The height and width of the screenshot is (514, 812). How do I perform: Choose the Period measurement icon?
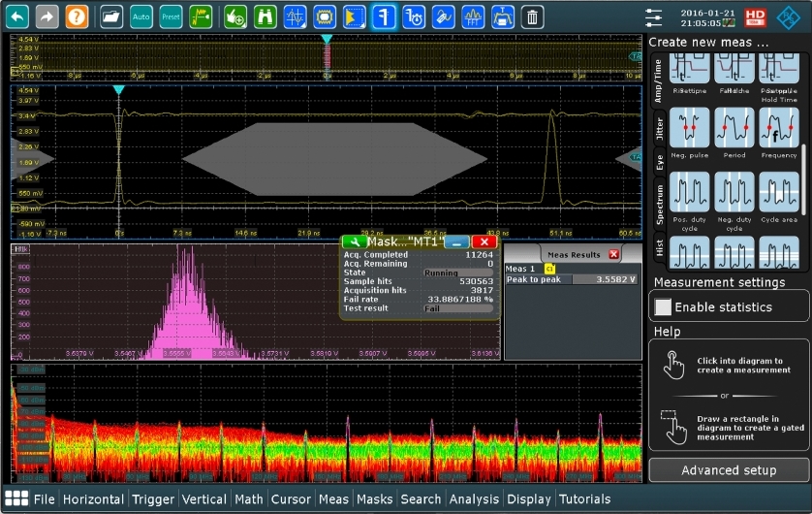click(x=734, y=127)
